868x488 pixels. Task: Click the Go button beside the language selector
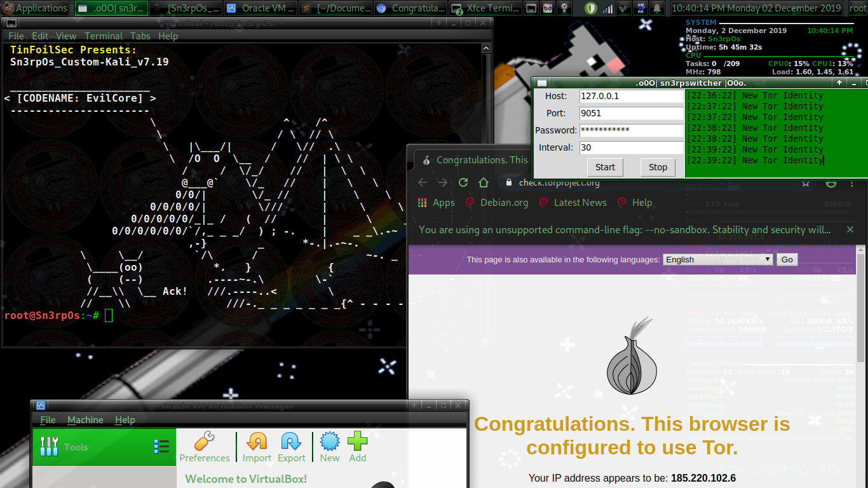click(x=787, y=259)
